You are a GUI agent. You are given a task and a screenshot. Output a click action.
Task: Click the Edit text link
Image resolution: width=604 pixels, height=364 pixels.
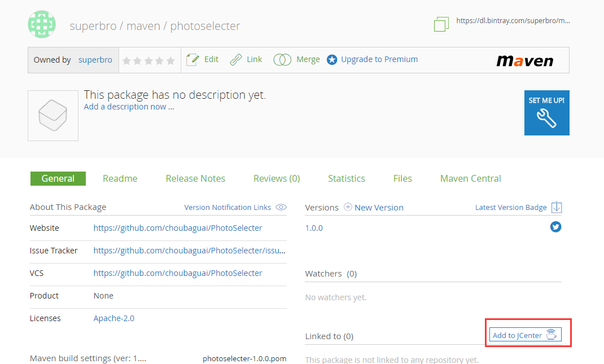coord(211,59)
